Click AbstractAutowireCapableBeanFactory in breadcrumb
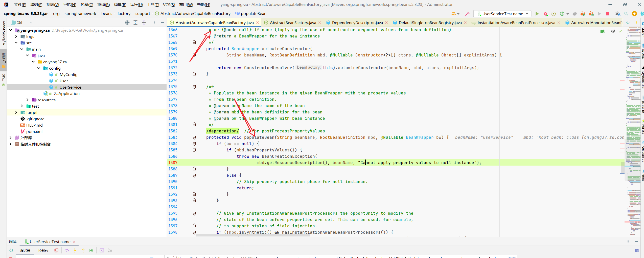 [193, 14]
